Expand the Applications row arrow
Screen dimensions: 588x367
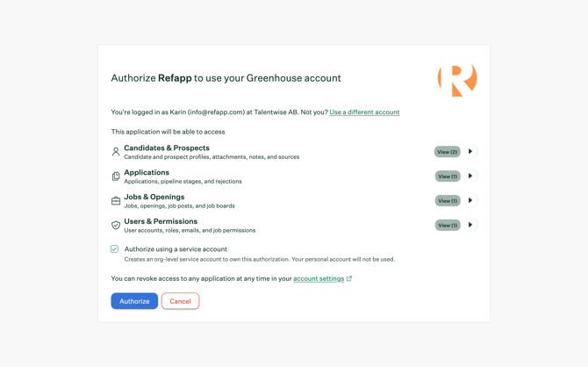[470, 176]
